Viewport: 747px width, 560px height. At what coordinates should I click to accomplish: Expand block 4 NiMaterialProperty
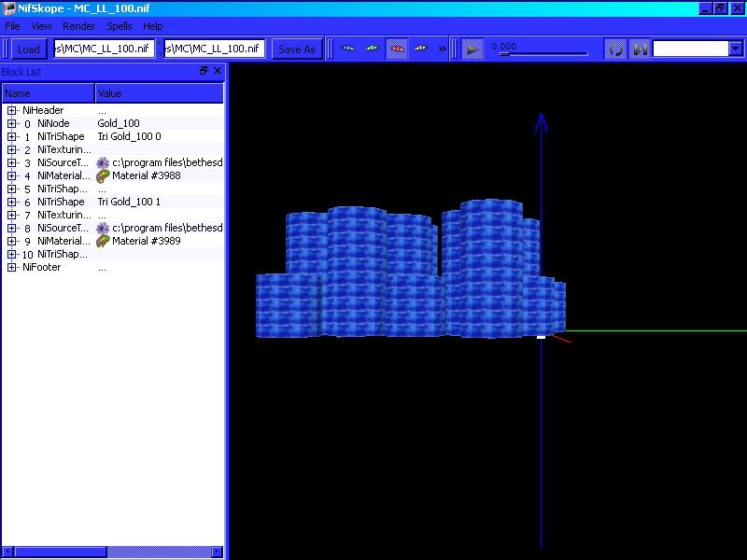point(11,176)
